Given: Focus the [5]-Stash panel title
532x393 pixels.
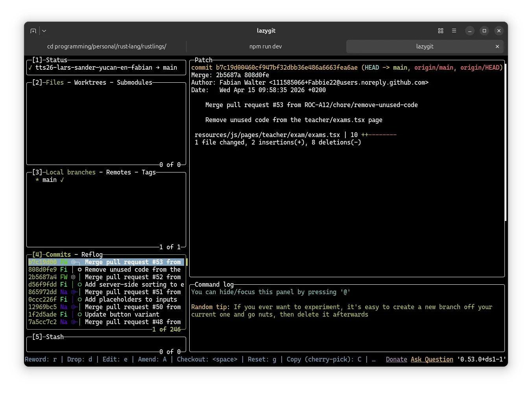Looking at the screenshot, I should (48, 337).
